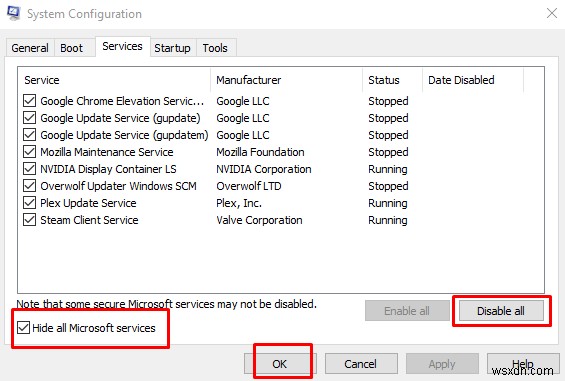Sort by the Status column header
The height and width of the screenshot is (381, 565).
[x=392, y=80]
